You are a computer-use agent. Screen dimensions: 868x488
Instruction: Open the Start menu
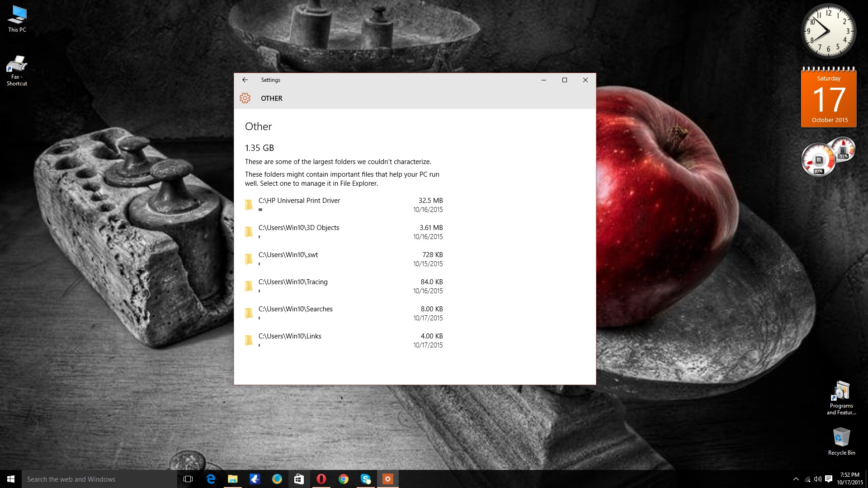click(x=11, y=479)
